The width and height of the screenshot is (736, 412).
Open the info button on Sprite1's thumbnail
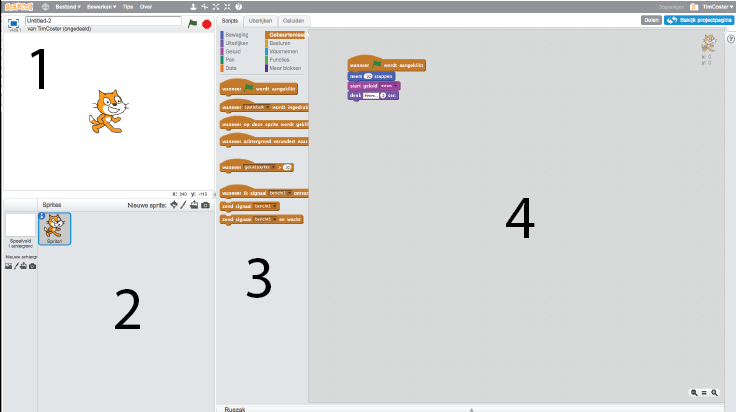(x=42, y=215)
